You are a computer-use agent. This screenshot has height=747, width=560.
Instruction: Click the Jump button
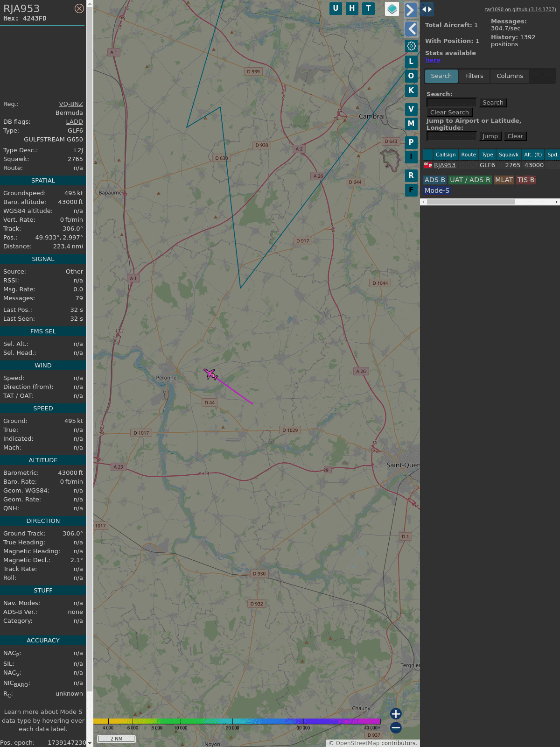click(490, 136)
